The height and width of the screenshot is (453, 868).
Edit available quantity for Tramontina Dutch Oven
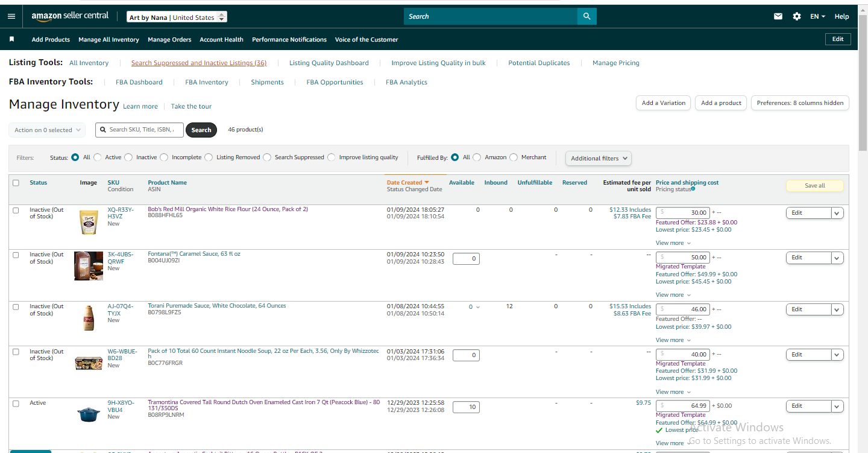(466, 407)
